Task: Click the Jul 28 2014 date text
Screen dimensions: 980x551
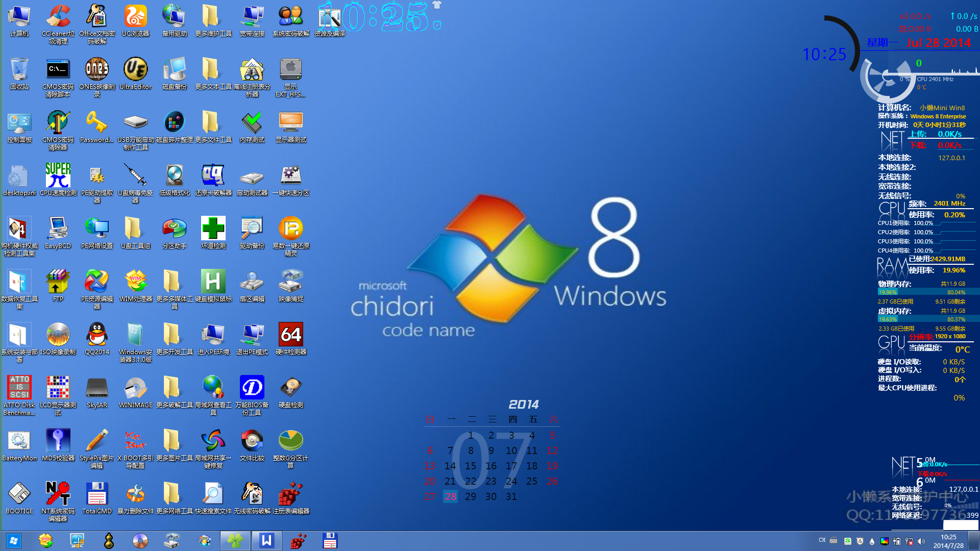Action: point(938,43)
